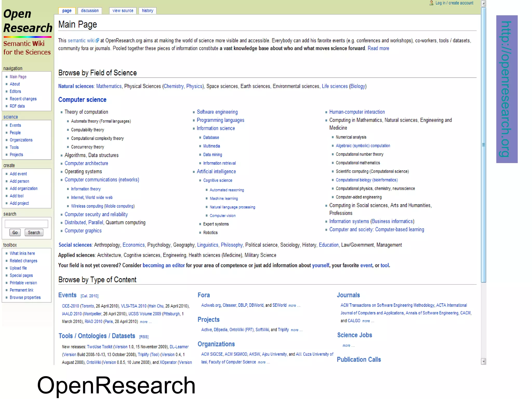The height and width of the screenshot is (399, 532).
Task: Click the Add tool link
Action: (17, 196)
